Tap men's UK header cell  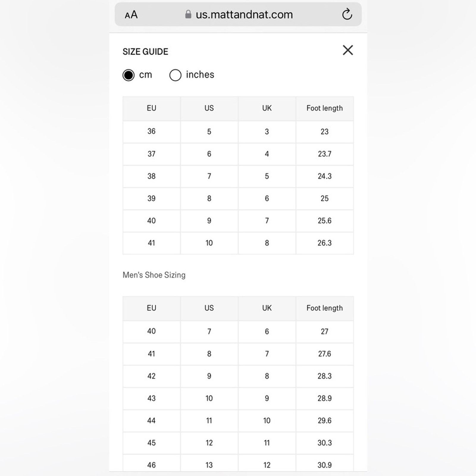coord(267,308)
